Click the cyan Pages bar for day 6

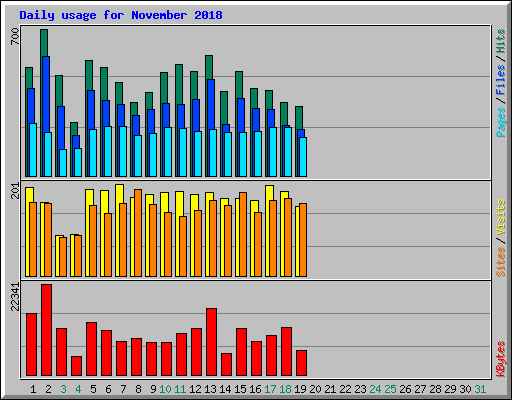[108, 151]
